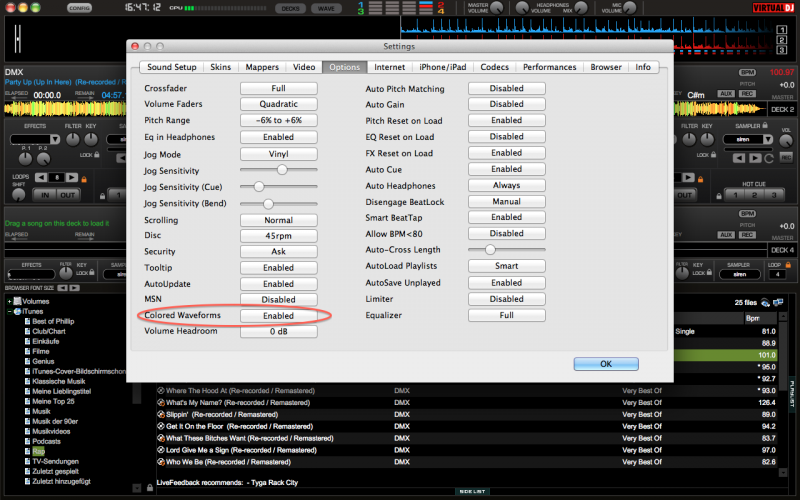Click the Headphones Mix knob
The width and height of the screenshot is (800, 500).
581,8
